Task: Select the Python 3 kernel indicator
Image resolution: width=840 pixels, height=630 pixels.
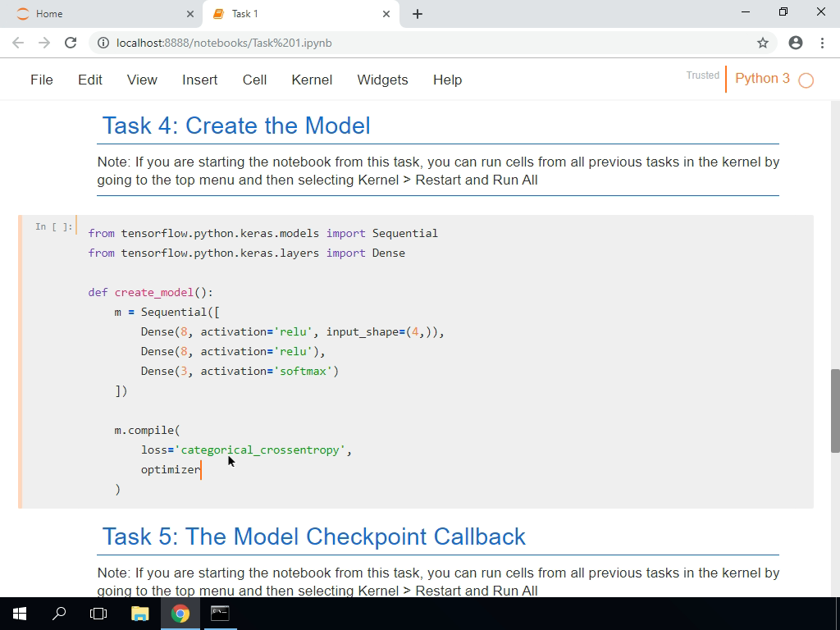Action: (x=762, y=79)
